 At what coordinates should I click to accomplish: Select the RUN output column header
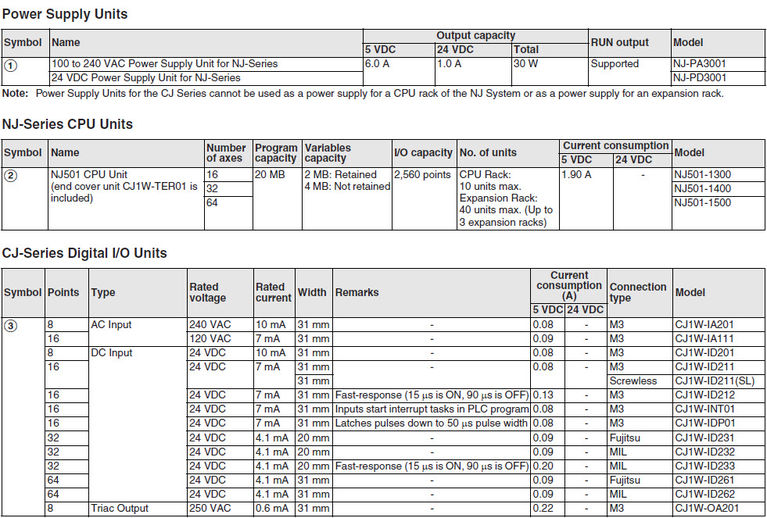click(620, 42)
